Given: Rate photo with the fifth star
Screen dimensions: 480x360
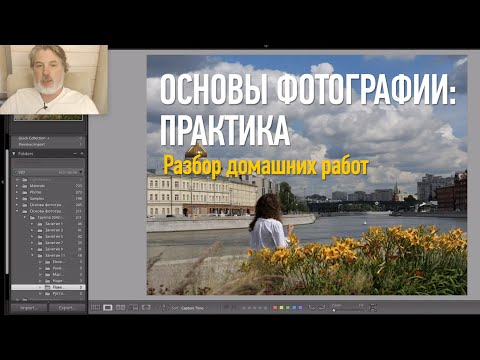Looking at the screenshot, I should click(265, 308).
